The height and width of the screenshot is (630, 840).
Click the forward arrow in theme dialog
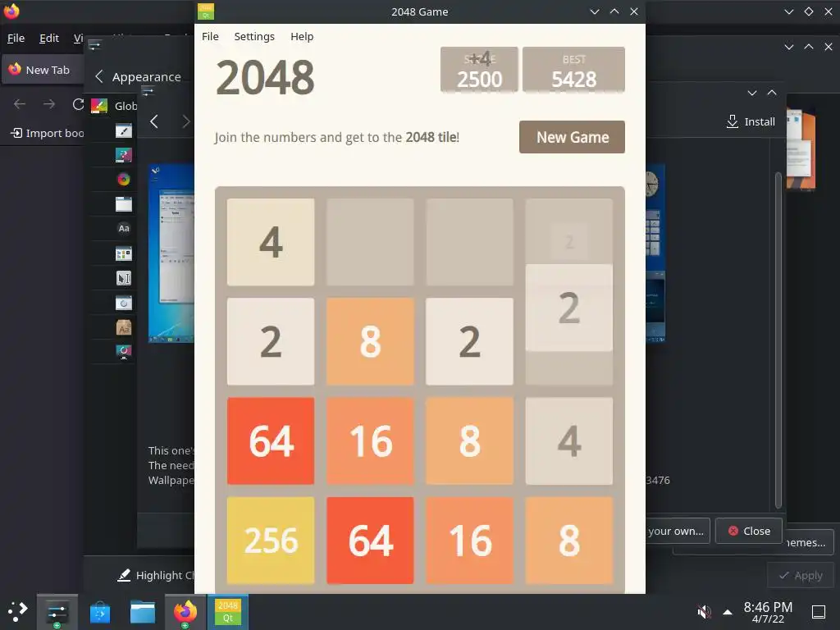point(186,121)
